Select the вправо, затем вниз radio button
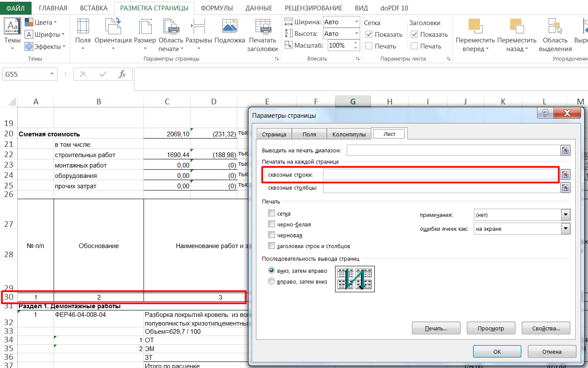Image resolution: width=588 pixels, height=368 pixels. click(272, 281)
